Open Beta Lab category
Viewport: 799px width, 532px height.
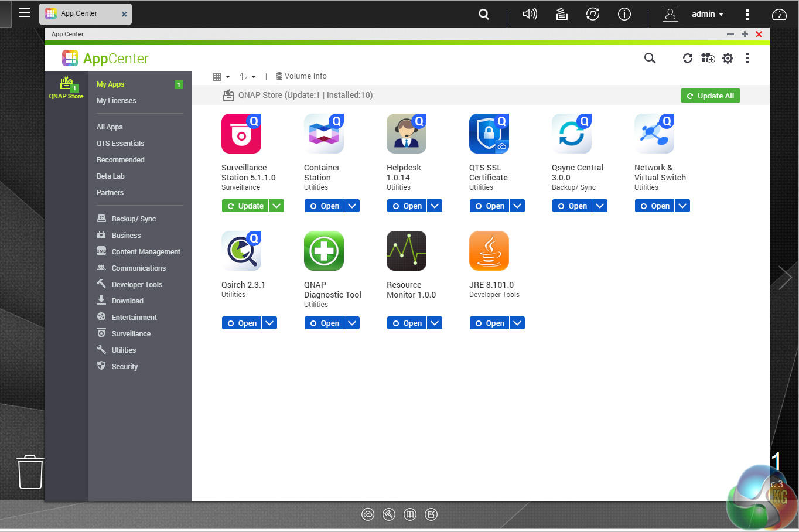[110, 176]
